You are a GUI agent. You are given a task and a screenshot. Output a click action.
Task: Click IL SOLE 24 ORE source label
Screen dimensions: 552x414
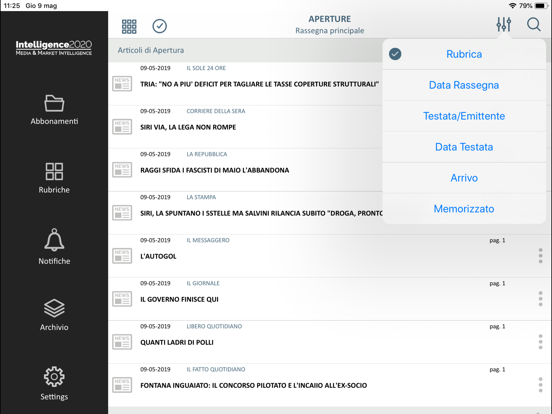click(x=206, y=68)
